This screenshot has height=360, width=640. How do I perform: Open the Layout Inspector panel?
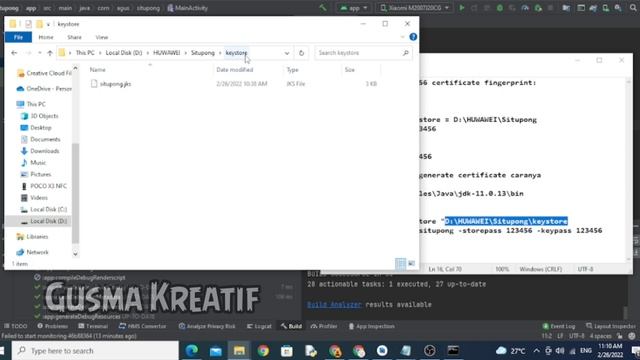coord(611,326)
